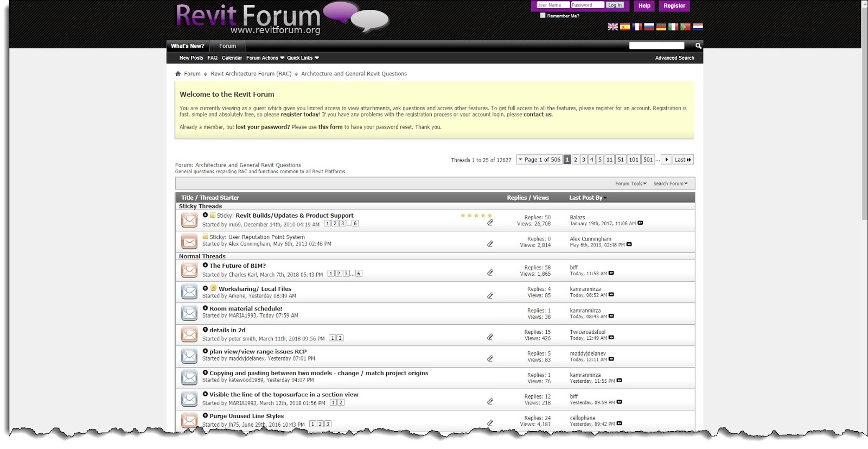Sort by Views column header

coord(541,198)
